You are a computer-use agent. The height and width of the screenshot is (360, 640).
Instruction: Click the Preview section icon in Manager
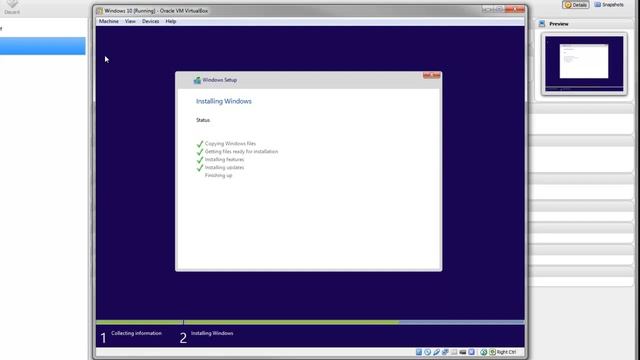coord(542,24)
